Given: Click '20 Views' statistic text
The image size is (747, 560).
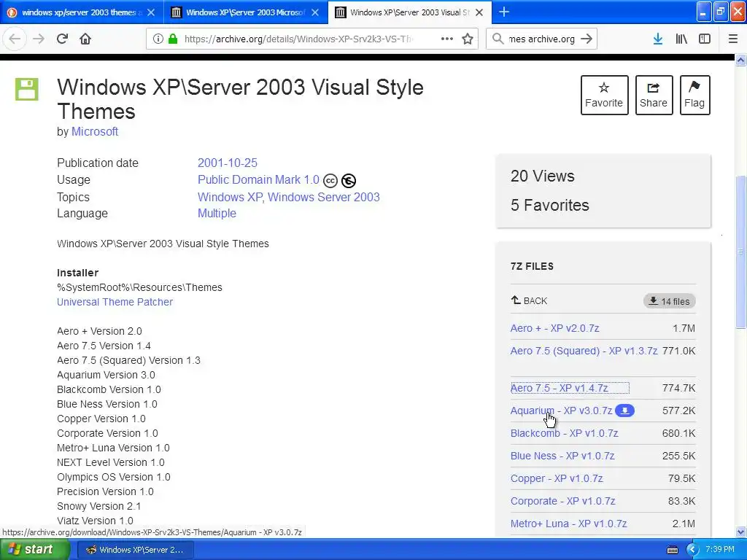Looking at the screenshot, I should click(x=542, y=176).
